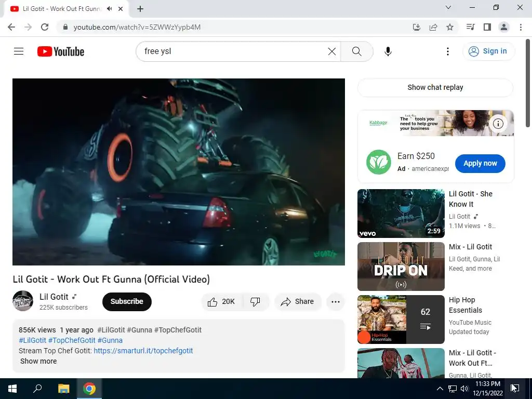532x399 pixels.
Task: Click the address bar URL
Action: pos(137,27)
